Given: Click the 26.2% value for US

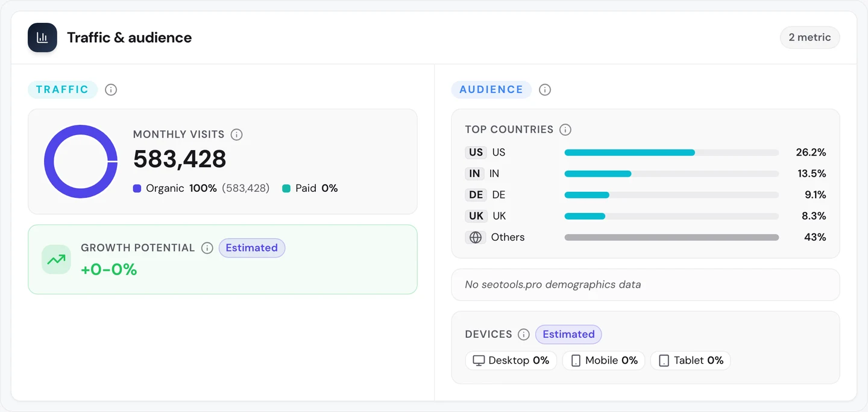Looking at the screenshot, I should 811,153.
